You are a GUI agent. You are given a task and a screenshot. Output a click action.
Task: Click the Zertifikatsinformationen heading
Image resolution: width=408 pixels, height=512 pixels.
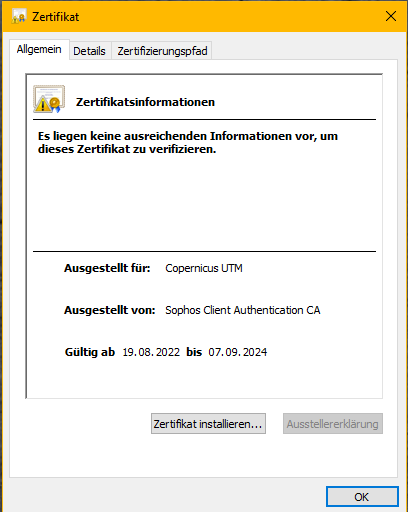point(145,102)
